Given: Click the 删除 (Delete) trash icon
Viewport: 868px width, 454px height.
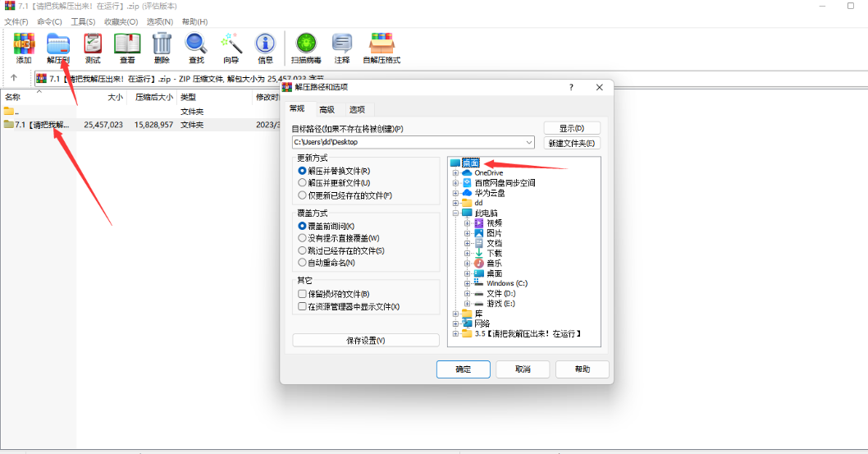Looking at the screenshot, I should [162, 48].
